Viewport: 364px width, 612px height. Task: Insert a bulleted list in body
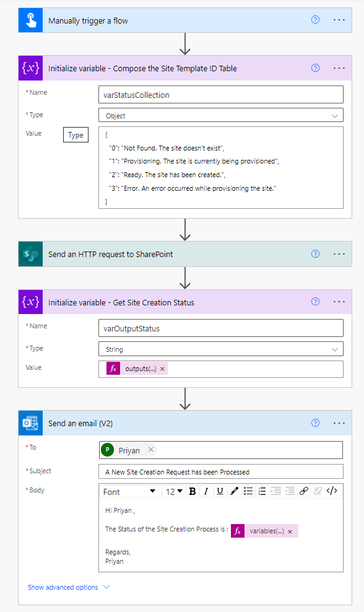(x=248, y=491)
